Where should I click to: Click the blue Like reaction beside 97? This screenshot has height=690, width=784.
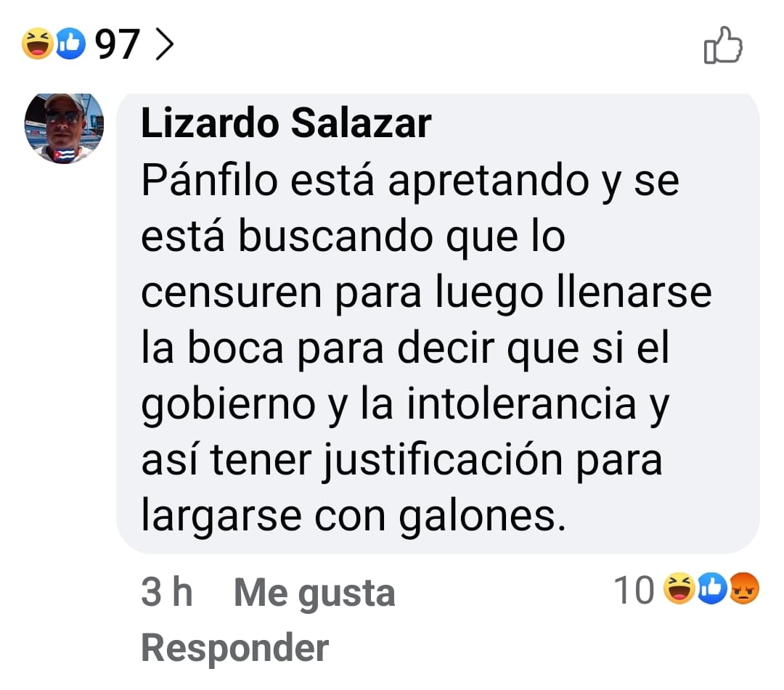point(70,44)
